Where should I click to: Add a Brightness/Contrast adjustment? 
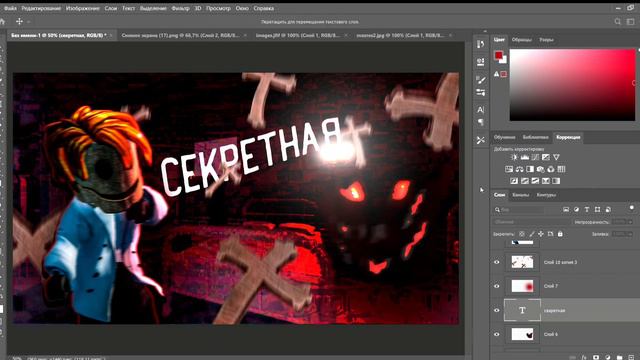(x=514, y=157)
